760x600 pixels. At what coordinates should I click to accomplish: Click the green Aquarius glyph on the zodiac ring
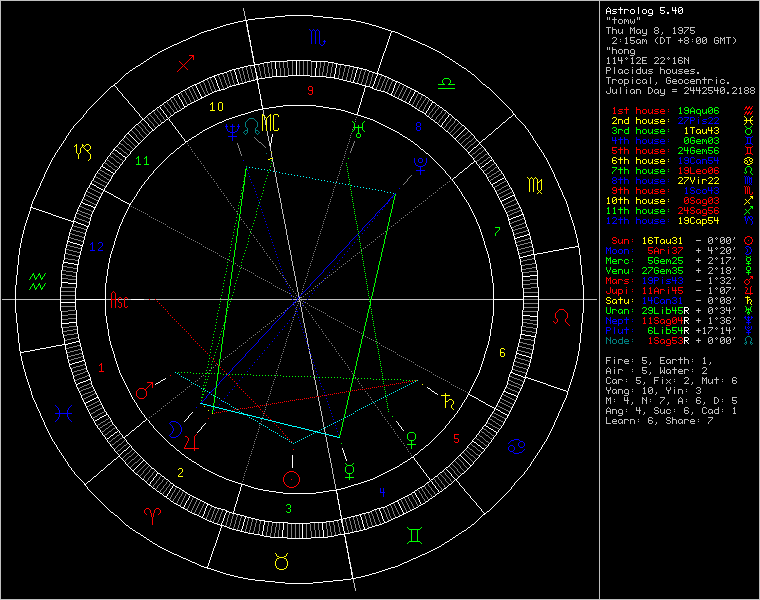(37, 282)
